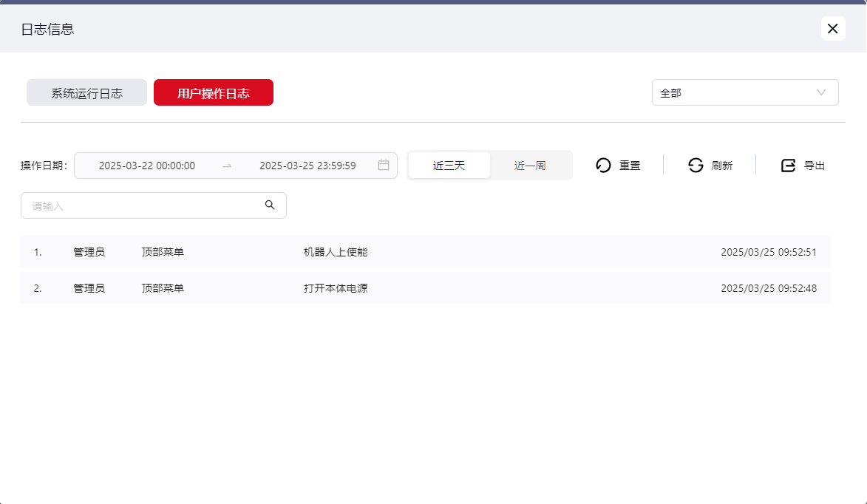Select the 用户操作日志 tab
The width and height of the screenshot is (867, 504).
[213, 93]
